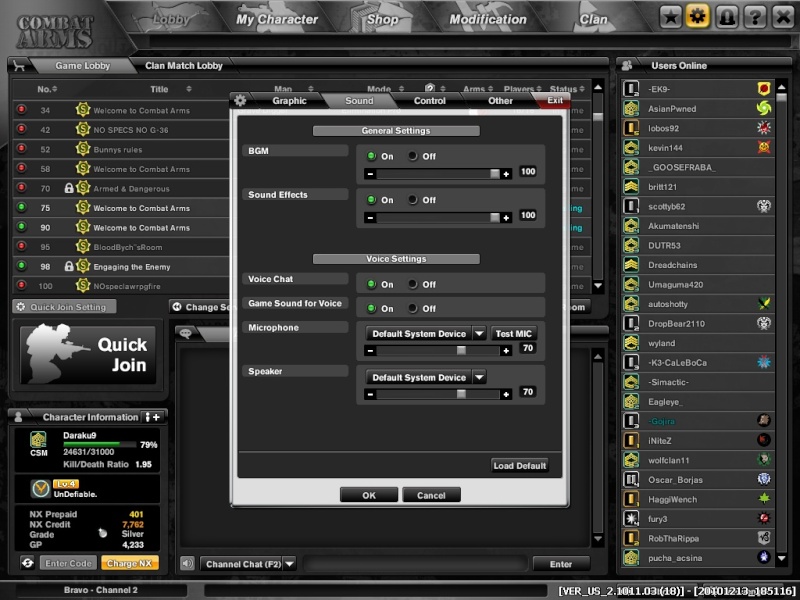Click the Lv.4 clan emblem for UnDefiable
Viewport: 800px width, 600px height.
tap(40, 488)
